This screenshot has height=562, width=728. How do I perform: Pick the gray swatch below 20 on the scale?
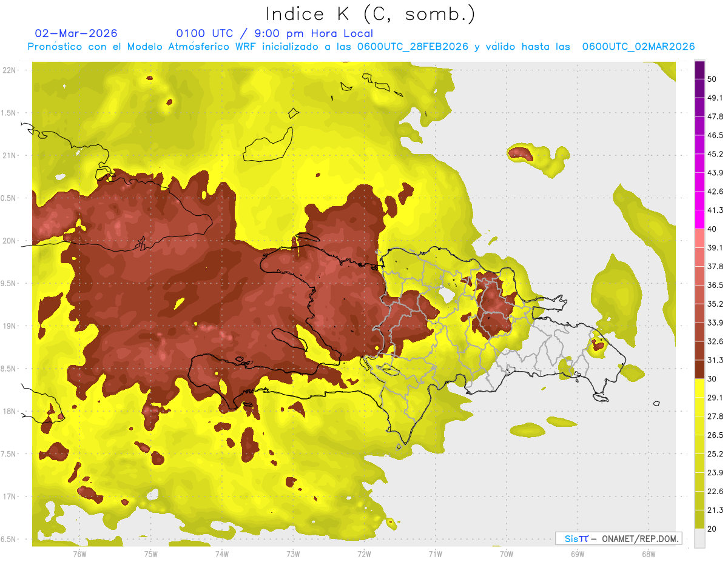pos(699,538)
